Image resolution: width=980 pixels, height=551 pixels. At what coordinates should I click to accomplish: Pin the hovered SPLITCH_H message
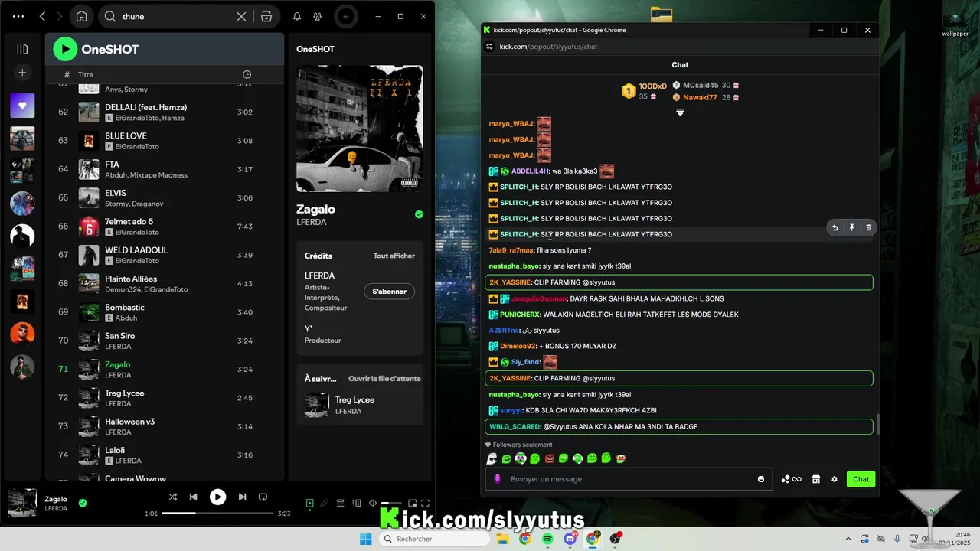point(851,228)
